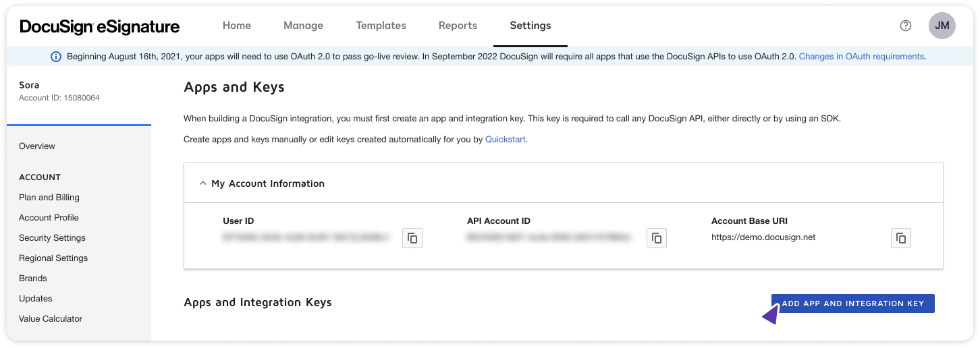
Task: Follow the Quickstart link
Action: point(505,140)
